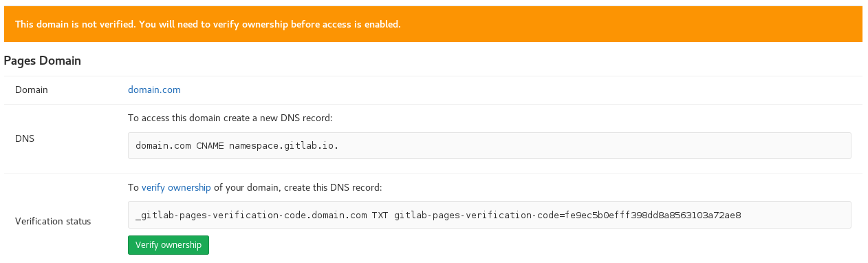This screenshot has width=868, height=263.
Task: Click 'You will need to verify ownership' sentence
Action: click(x=213, y=24)
